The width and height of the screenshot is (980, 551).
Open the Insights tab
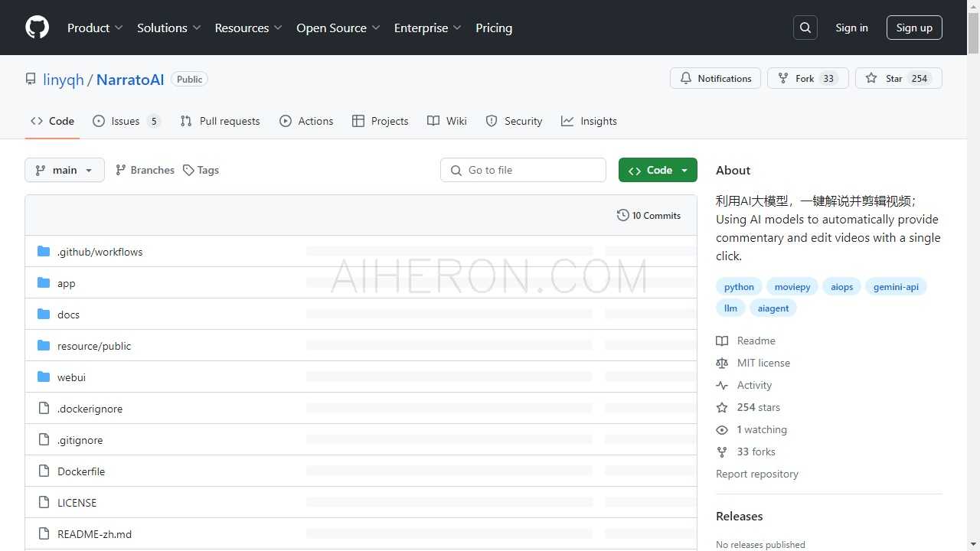pyautogui.click(x=589, y=121)
